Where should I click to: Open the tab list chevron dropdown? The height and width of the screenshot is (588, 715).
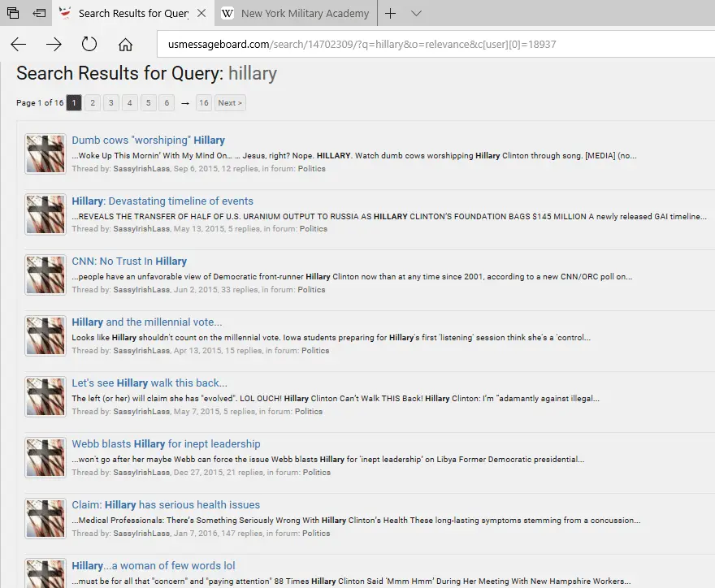416,13
